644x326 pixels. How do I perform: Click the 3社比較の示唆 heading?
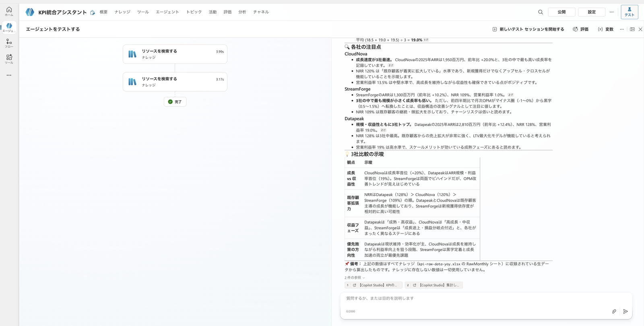367,154
